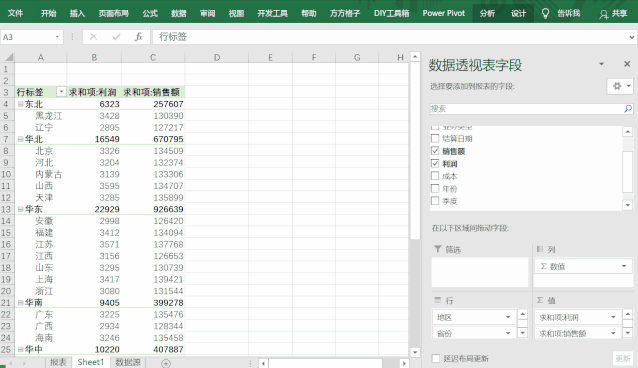Expand the formula bar
The width and height of the screenshot is (638, 368).
click(631, 37)
